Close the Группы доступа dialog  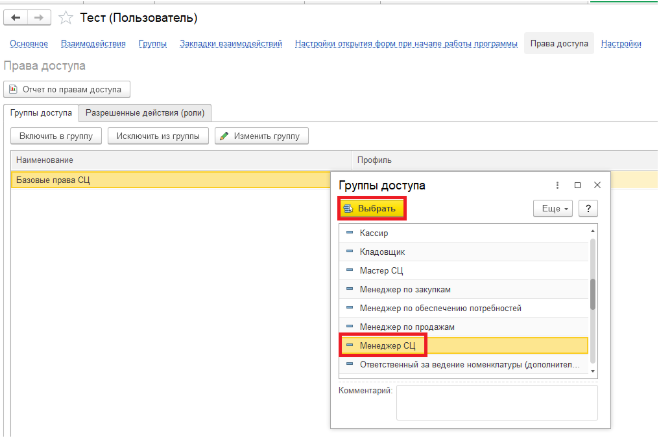click(597, 186)
